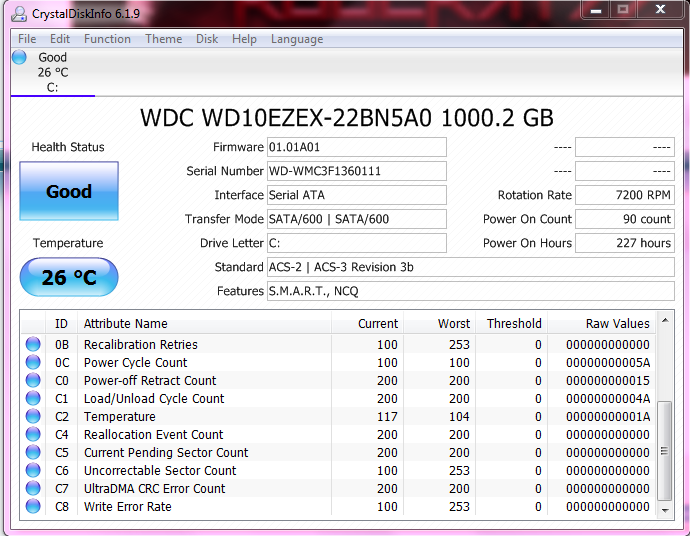Click status orb for UltraDMA CRC Error Count
690x536 pixels.
point(33,488)
